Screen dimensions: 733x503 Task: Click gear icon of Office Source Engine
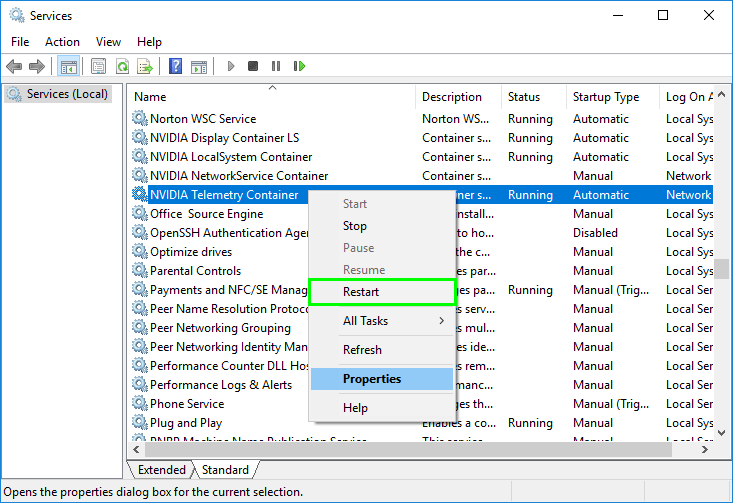click(x=140, y=214)
